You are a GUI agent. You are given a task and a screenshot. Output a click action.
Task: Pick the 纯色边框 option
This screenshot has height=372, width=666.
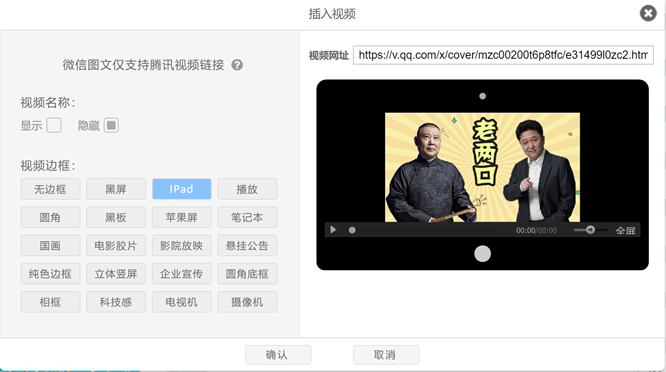[x=50, y=274]
